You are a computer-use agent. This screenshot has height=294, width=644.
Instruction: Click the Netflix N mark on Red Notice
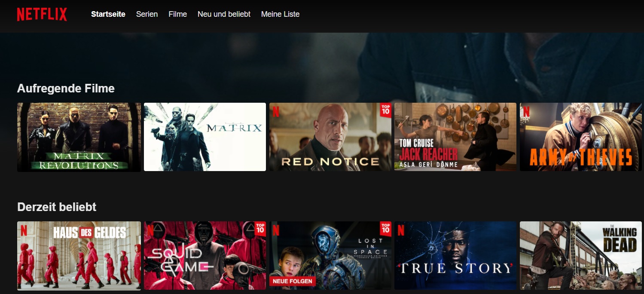276,112
